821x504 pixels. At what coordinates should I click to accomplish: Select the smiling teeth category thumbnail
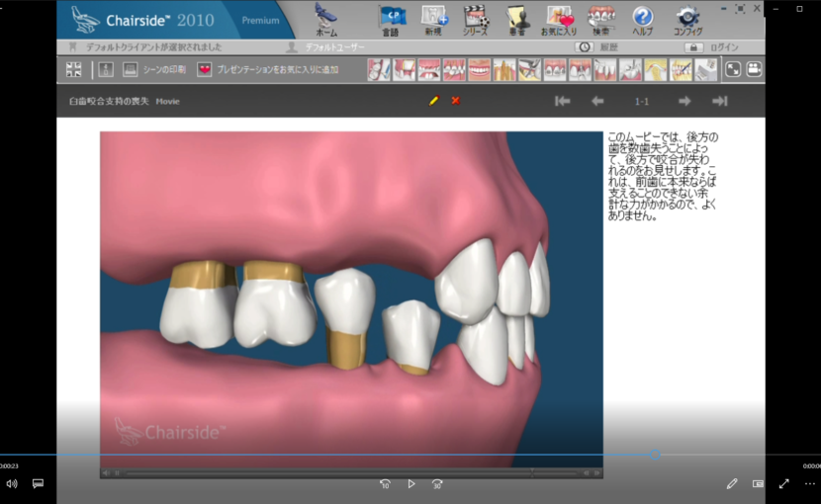click(x=480, y=69)
